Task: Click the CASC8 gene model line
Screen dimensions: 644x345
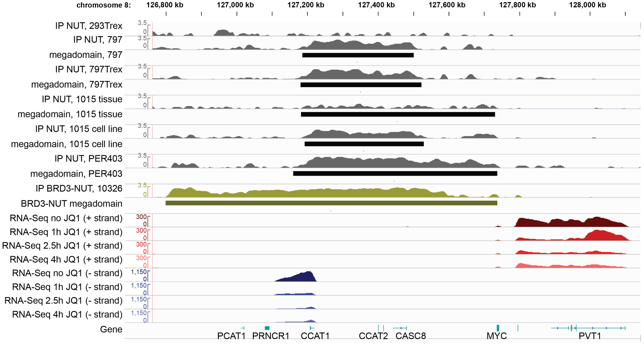Action: click(x=400, y=328)
